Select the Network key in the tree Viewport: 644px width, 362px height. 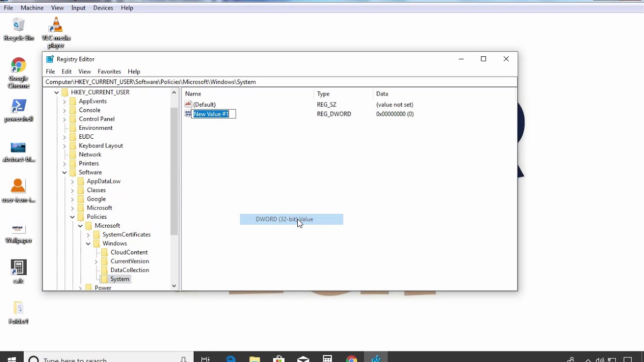point(90,155)
